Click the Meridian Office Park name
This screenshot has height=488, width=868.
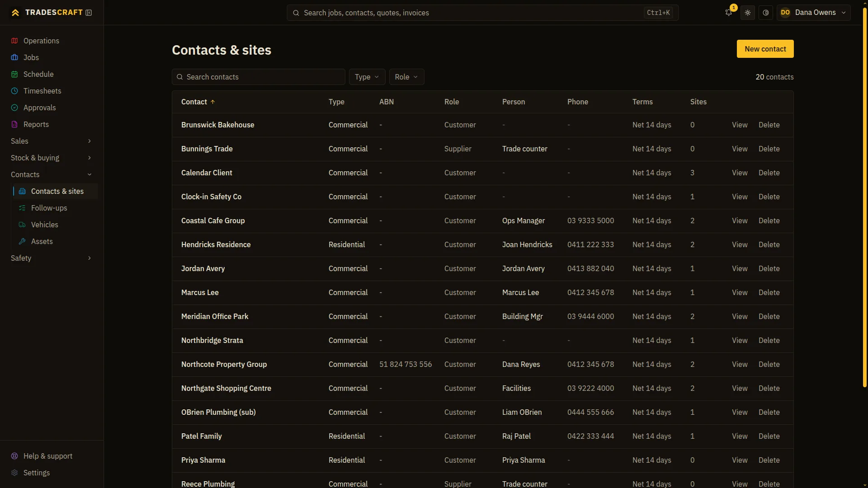coord(215,316)
